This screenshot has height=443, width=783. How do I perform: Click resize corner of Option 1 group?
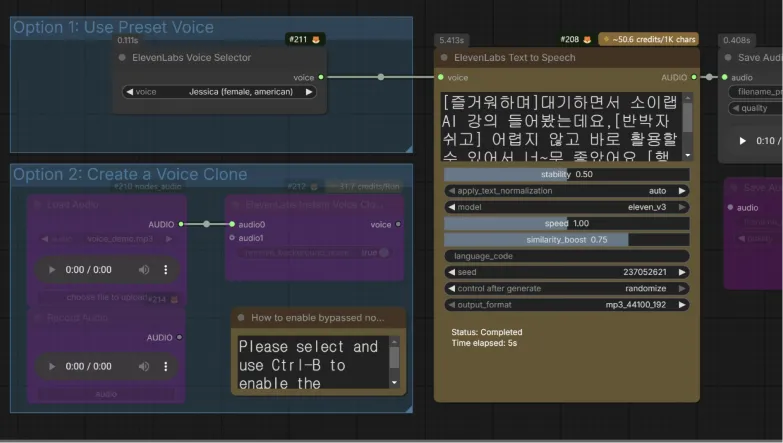(x=409, y=149)
